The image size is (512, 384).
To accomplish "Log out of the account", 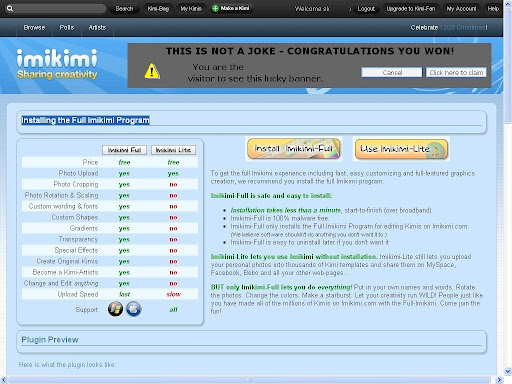I will pyautogui.click(x=366, y=9).
